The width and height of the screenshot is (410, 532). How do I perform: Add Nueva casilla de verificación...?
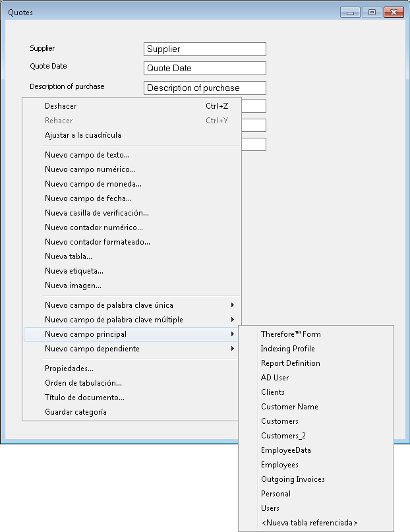(132, 213)
